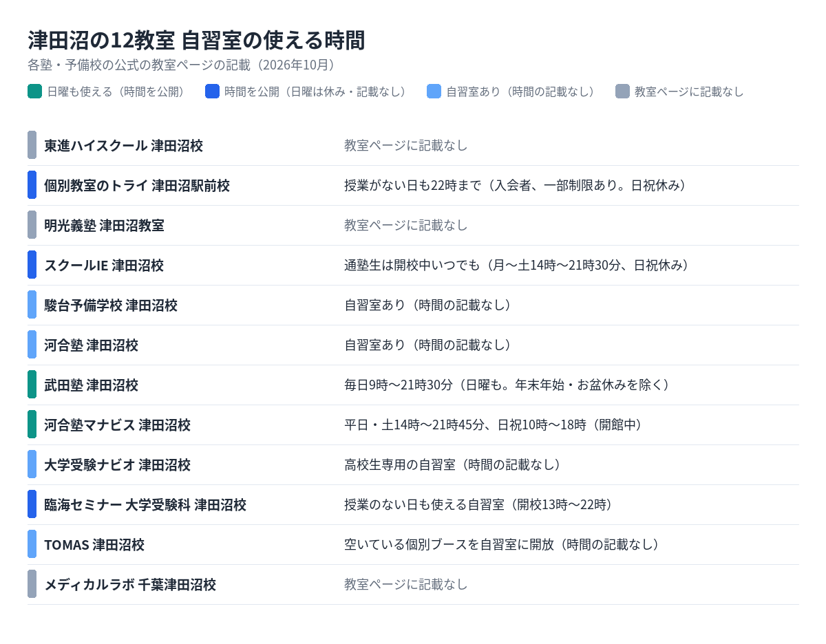
Task: Click the gray legend swatch for 教室ページに記載なし
Action: [622, 92]
